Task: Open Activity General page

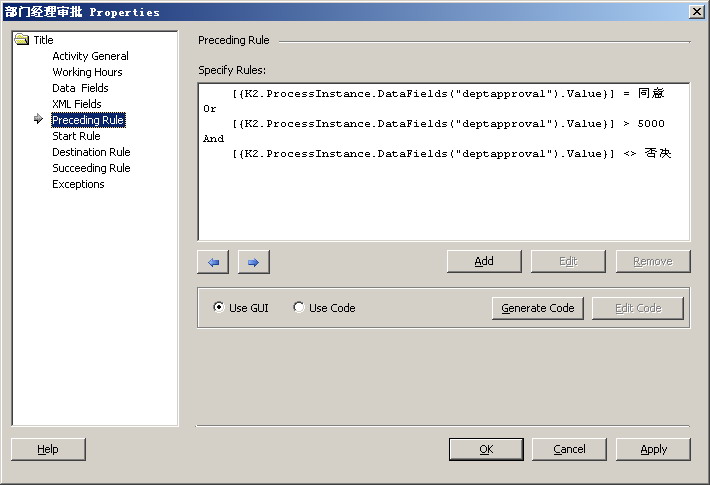Action: pos(91,56)
